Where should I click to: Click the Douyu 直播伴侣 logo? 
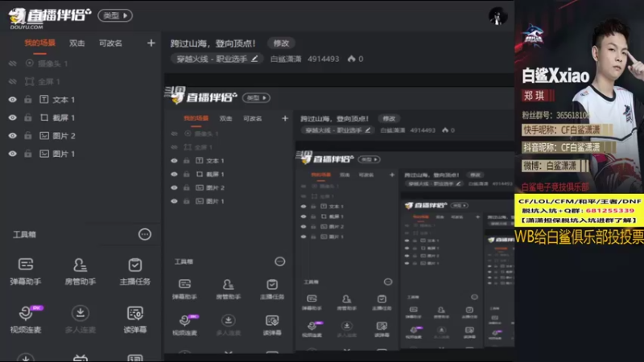click(49, 17)
